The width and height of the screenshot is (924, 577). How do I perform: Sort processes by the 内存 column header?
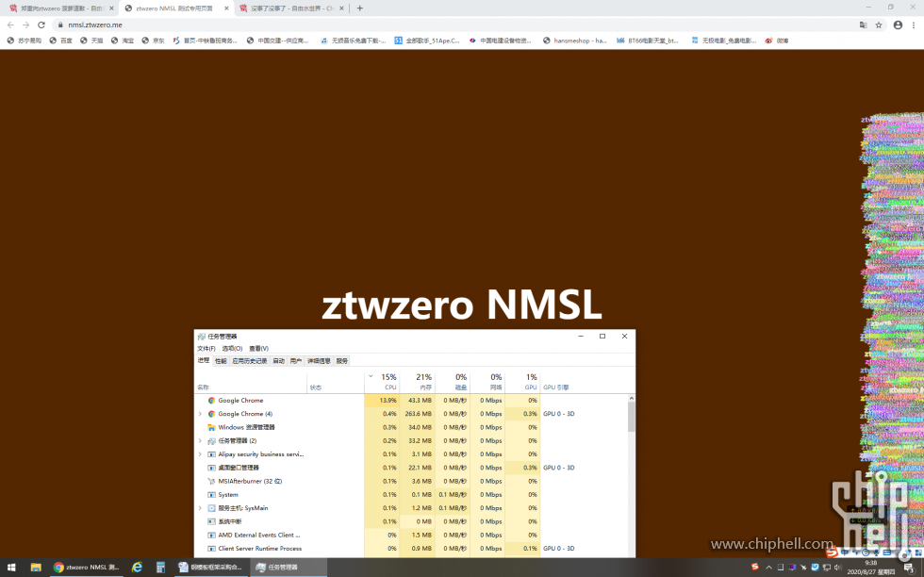417,381
